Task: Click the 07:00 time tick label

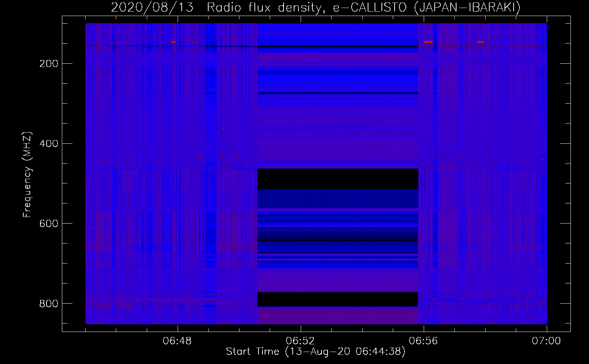Action: [x=546, y=341]
